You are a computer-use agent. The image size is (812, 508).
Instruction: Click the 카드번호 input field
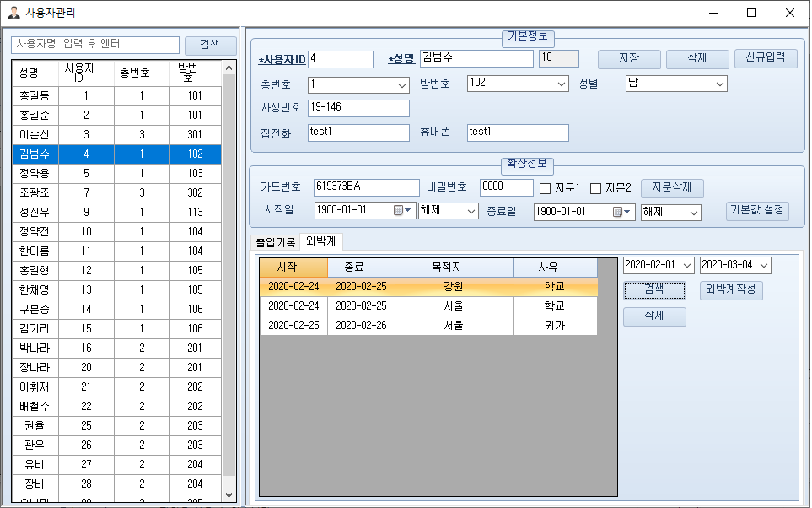365,187
